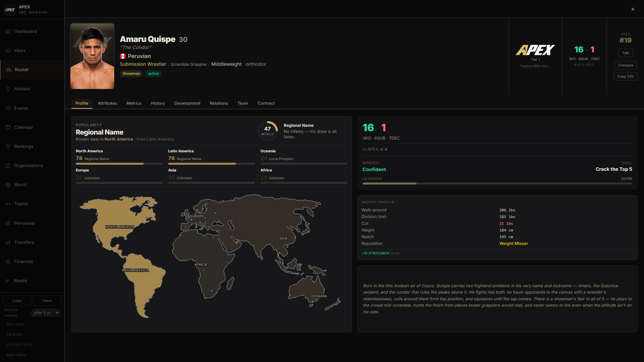The width and height of the screenshot is (644, 362).
Task: Close the fighter profile panel
Action: (633, 9)
